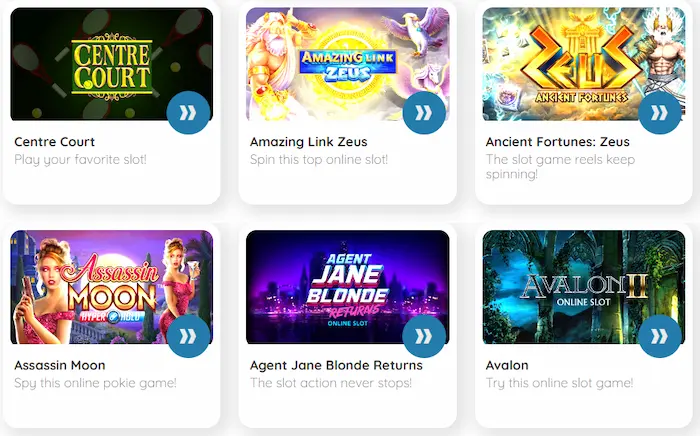Click the Ancient Fortunes Zeus artwork
The image size is (700, 436).
(x=583, y=64)
